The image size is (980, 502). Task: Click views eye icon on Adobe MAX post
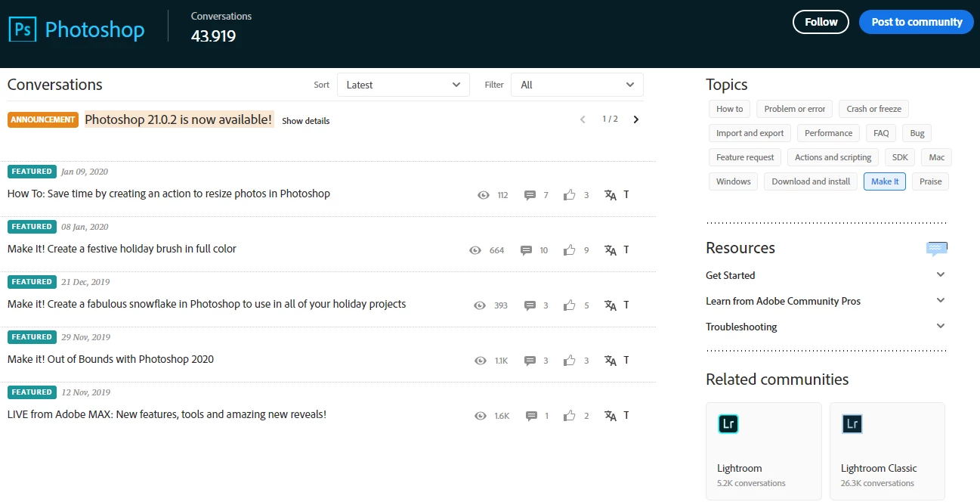480,416
